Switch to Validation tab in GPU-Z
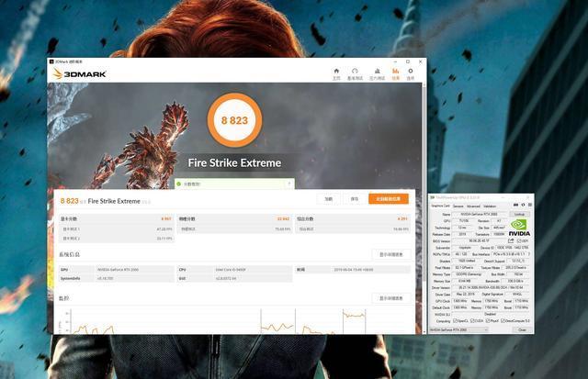The width and height of the screenshot is (588, 379). point(490,206)
